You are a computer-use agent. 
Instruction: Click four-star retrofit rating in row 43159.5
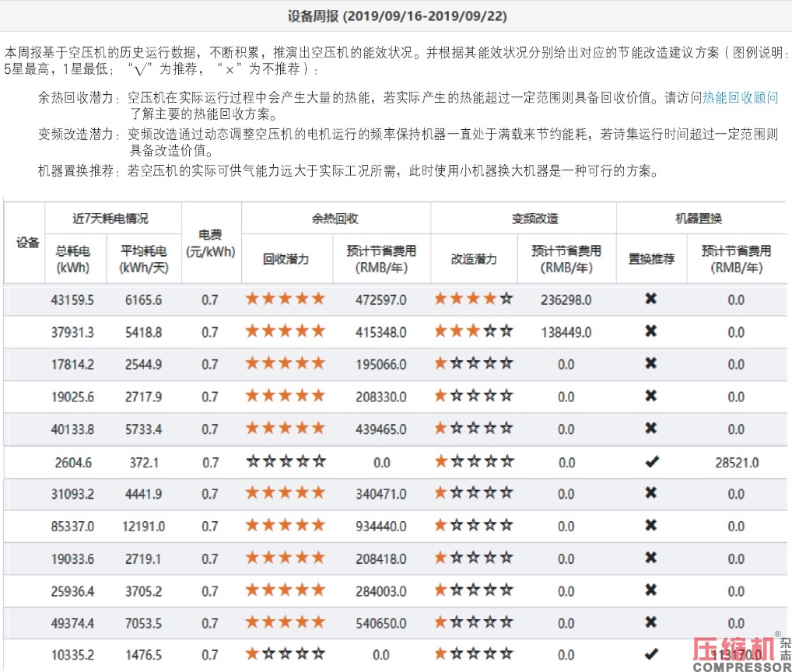474,299
